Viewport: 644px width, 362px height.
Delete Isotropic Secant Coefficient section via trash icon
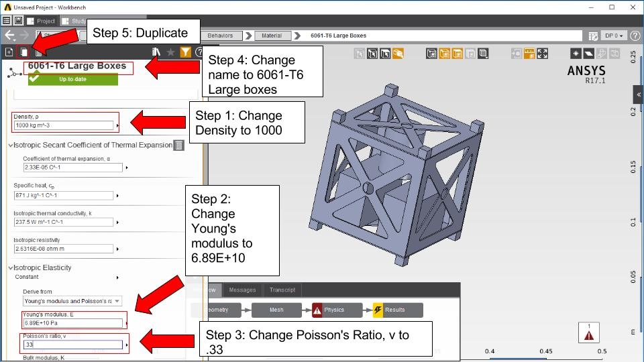[178, 145]
